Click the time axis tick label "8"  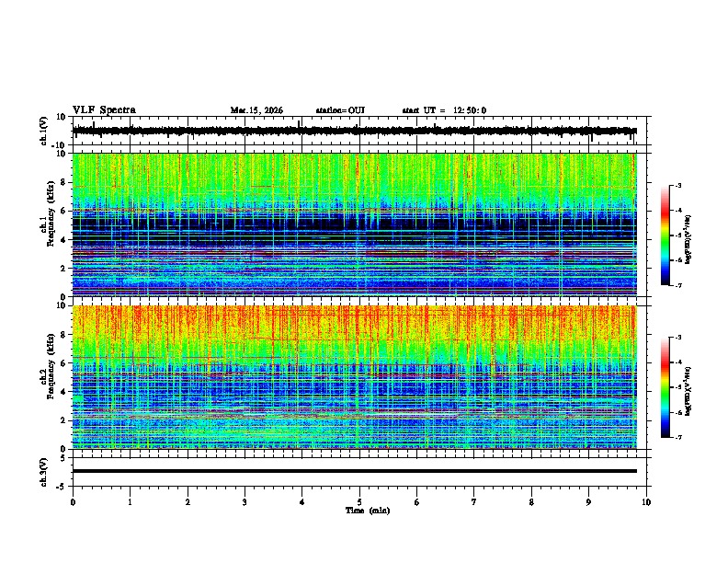[x=531, y=502]
